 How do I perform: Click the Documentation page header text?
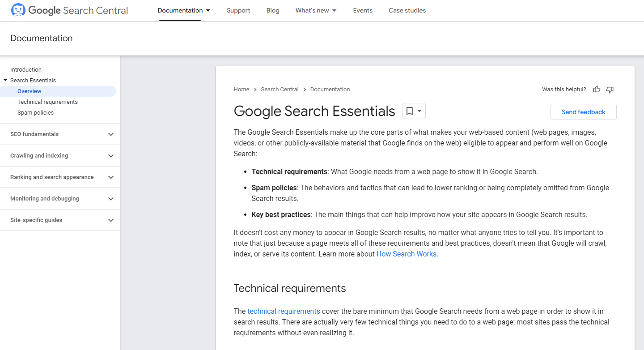(42, 38)
